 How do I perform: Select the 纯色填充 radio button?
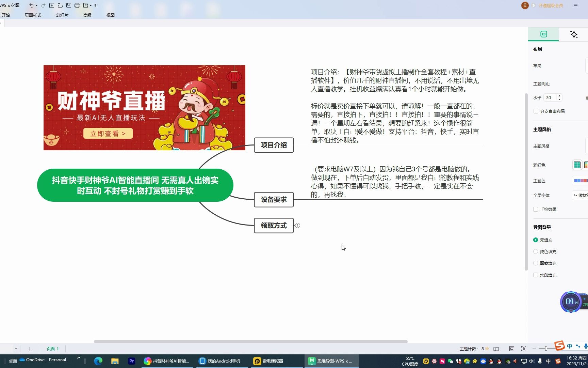[x=535, y=251]
